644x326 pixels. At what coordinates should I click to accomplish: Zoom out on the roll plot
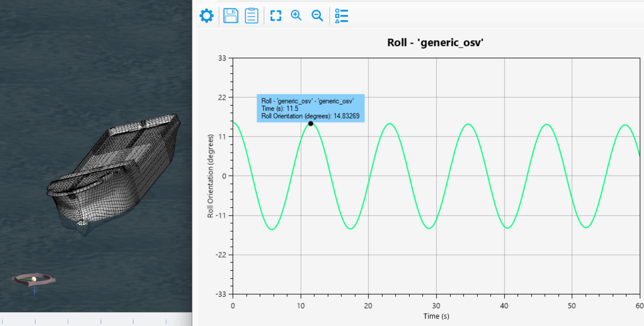317,15
